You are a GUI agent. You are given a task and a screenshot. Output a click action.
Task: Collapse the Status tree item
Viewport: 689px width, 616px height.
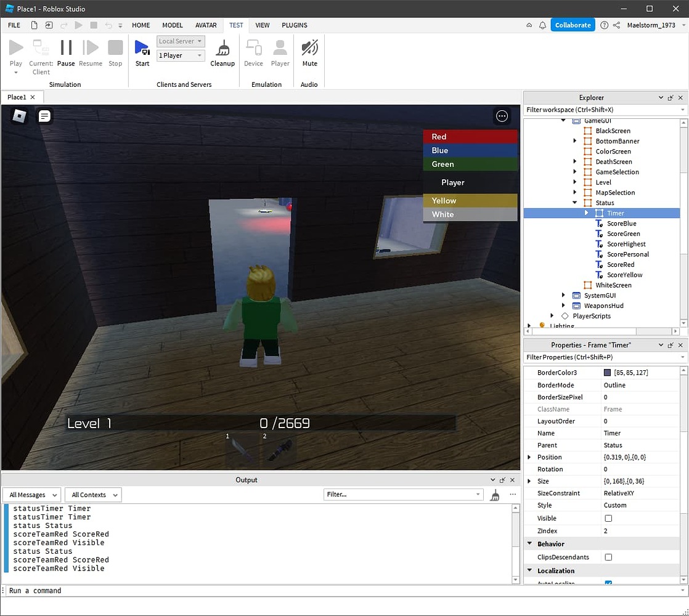click(574, 202)
